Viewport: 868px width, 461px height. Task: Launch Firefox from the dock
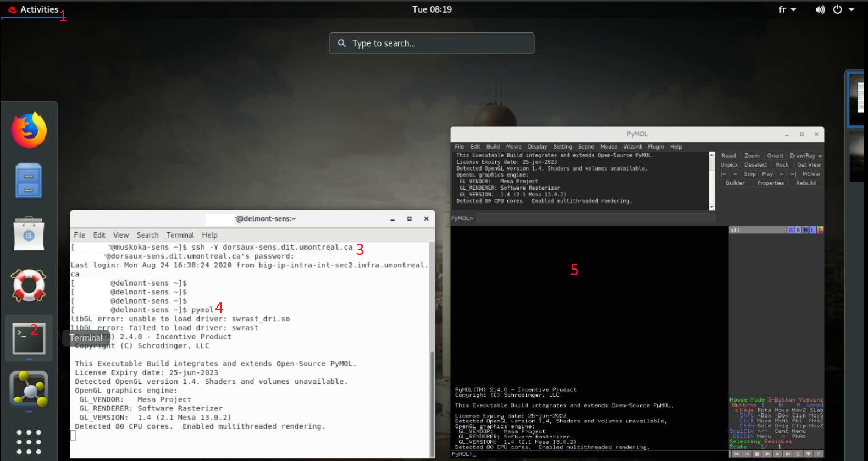tap(29, 130)
